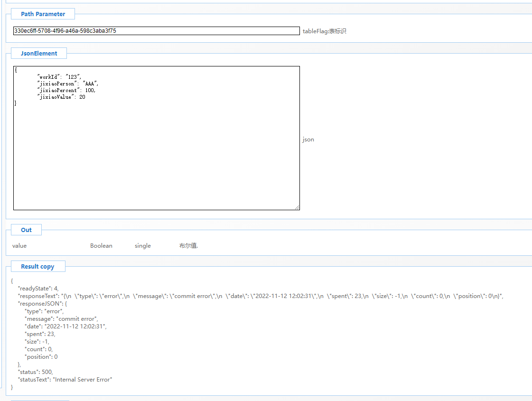Screen dimensions: 532x401
Task: Click the tableFlag path parameter input field
Action: tap(156, 31)
